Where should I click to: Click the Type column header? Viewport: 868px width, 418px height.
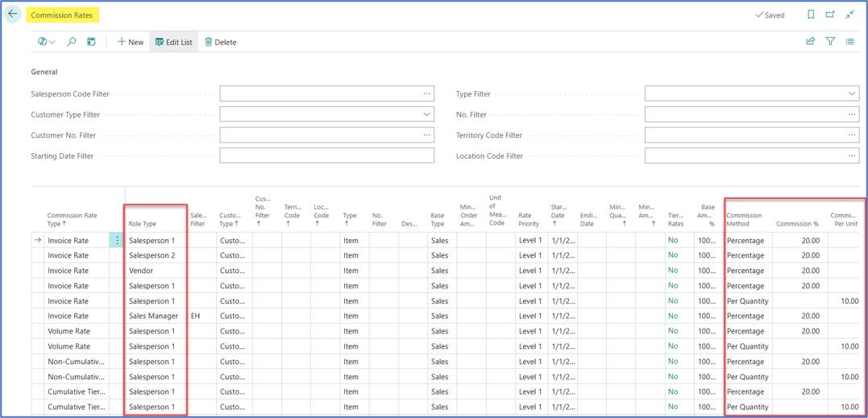pyautogui.click(x=349, y=220)
